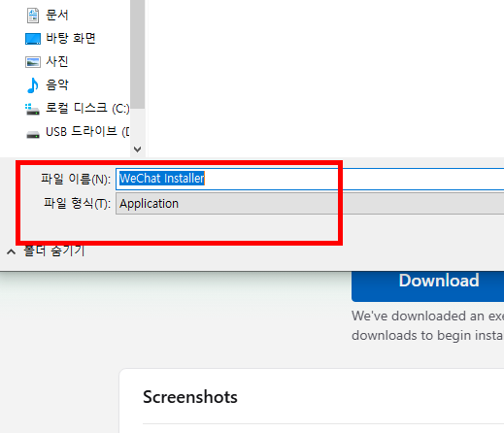Screen dimensions: 504x433
Task: Open the 파일 형식 Application dropdown
Action: [310, 204]
